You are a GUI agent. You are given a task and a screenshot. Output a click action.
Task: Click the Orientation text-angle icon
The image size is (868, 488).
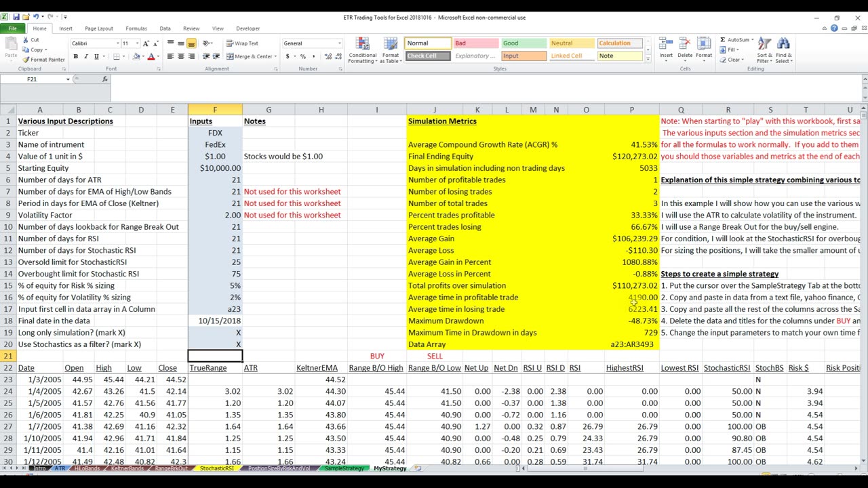[x=208, y=43]
